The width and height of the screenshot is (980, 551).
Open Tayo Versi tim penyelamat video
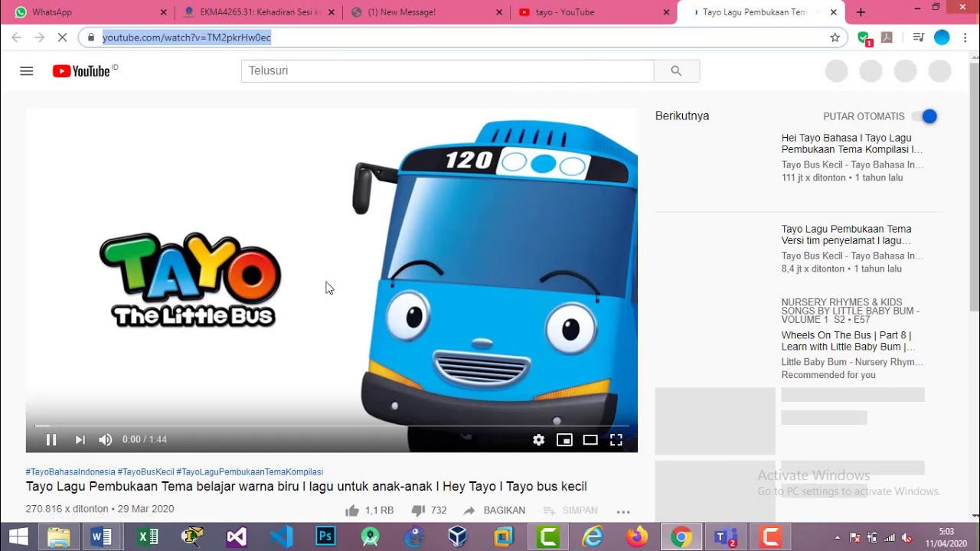coord(846,235)
